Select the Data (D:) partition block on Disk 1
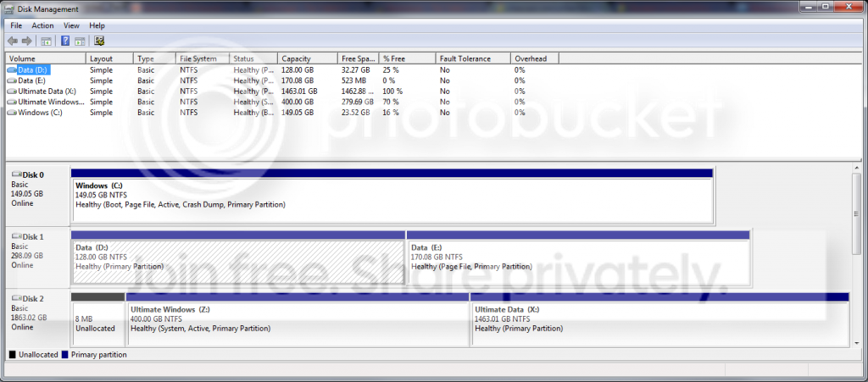The image size is (868, 382). click(238, 258)
